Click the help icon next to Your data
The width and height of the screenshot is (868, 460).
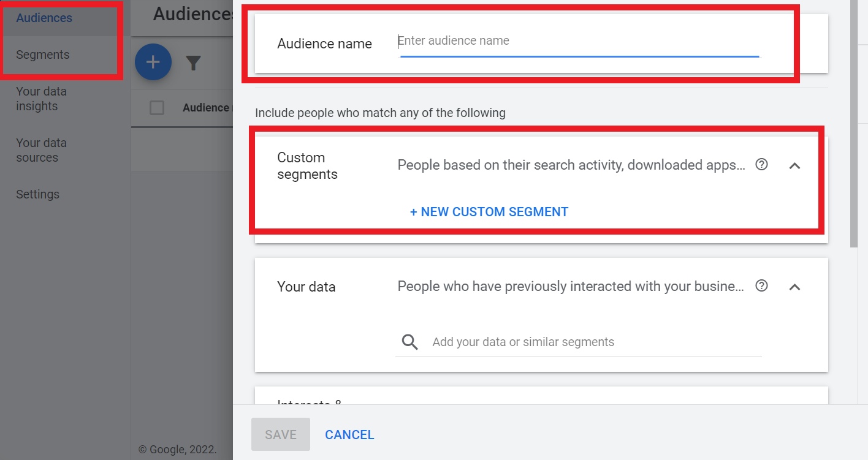pyautogui.click(x=761, y=286)
